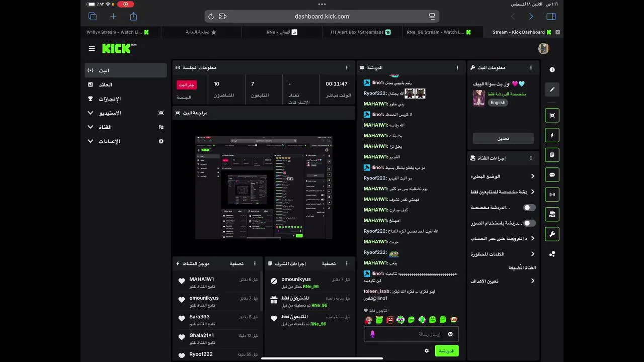Toggle the stream preview widget icon in right sidebar
644x362 pixels.
(552, 115)
